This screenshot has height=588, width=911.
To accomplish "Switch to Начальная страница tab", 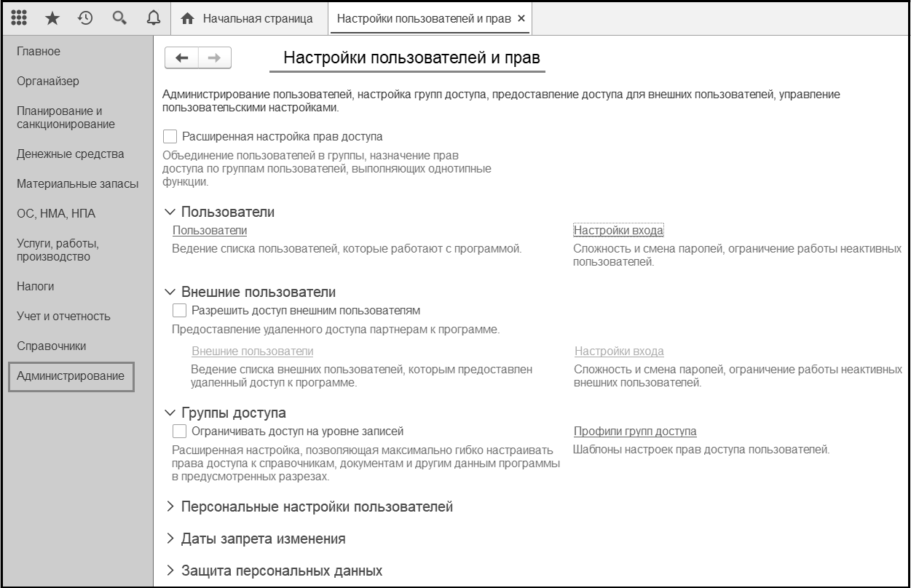I will tap(249, 19).
